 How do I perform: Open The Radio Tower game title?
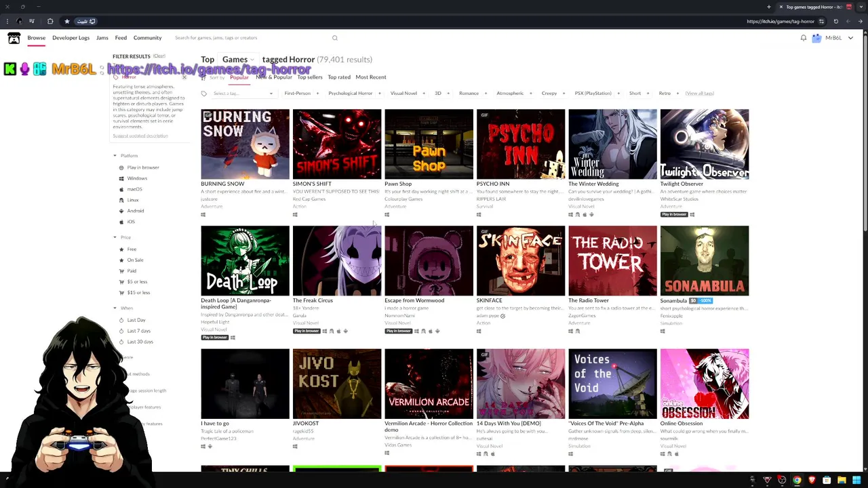(x=589, y=300)
